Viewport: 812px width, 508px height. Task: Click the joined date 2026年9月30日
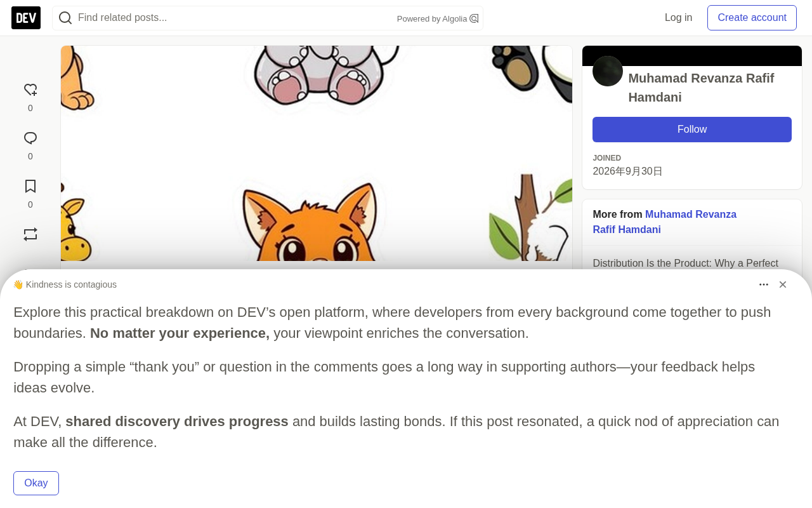tap(627, 171)
